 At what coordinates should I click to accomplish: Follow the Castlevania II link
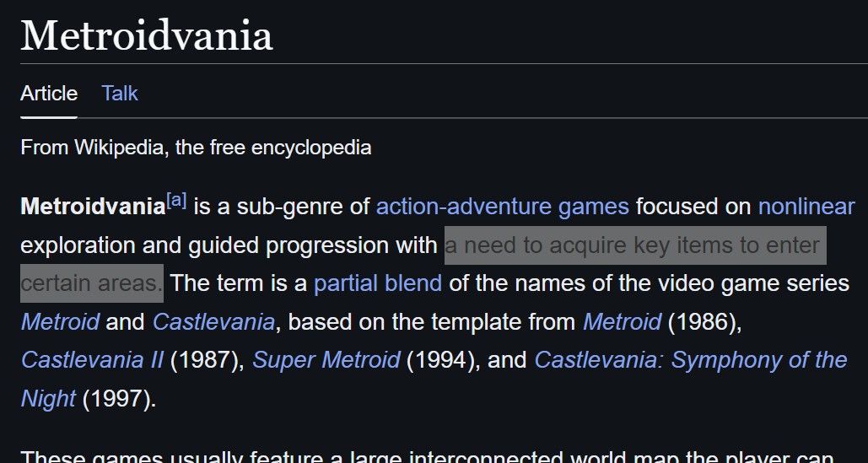[92, 360]
